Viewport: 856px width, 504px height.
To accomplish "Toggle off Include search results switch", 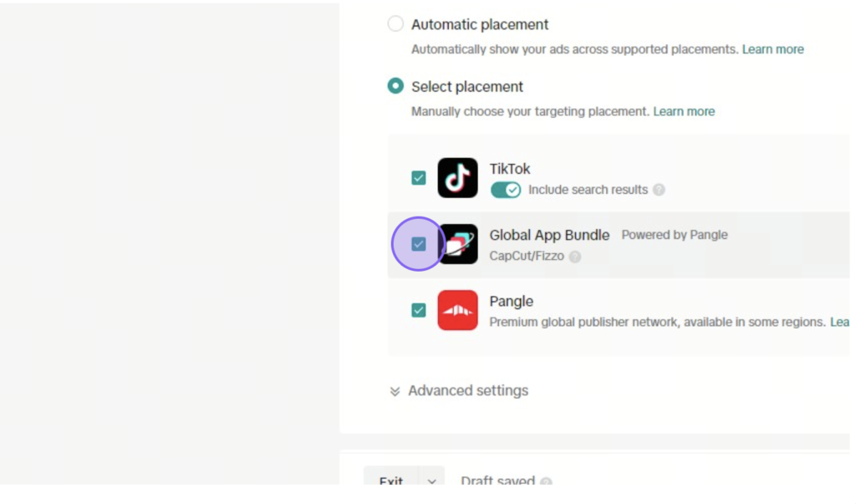I will pos(506,190).
